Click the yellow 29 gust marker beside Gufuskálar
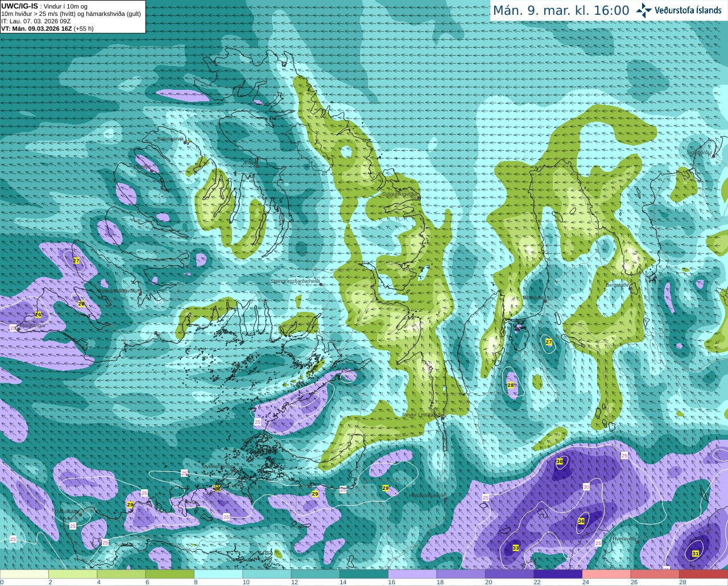The width and height of the screenshot is (728, 586). [130, 505]
